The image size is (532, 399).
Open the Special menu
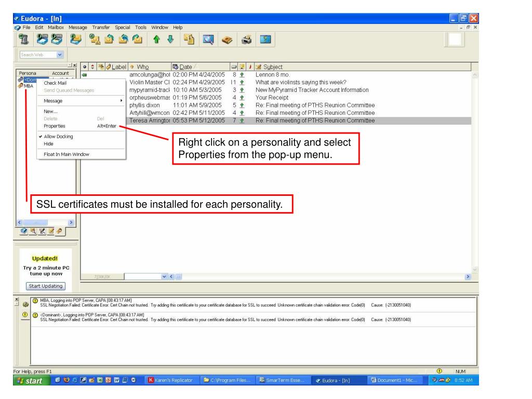(122, 28)
